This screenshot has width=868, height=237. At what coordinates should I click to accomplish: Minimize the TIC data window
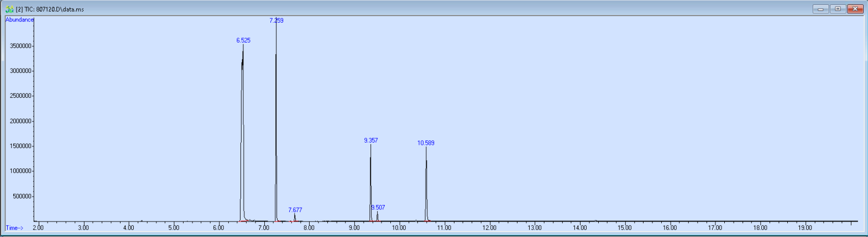pyautogui.click(x=820, y=9)
